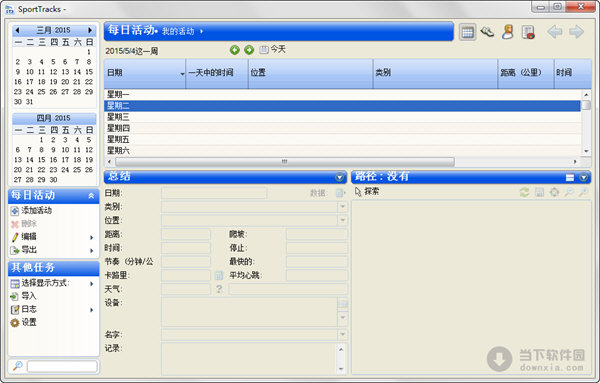Open the reports icon in the top toolbar
The height and width of the screenshot is (383, 600).
pos(528,32)
